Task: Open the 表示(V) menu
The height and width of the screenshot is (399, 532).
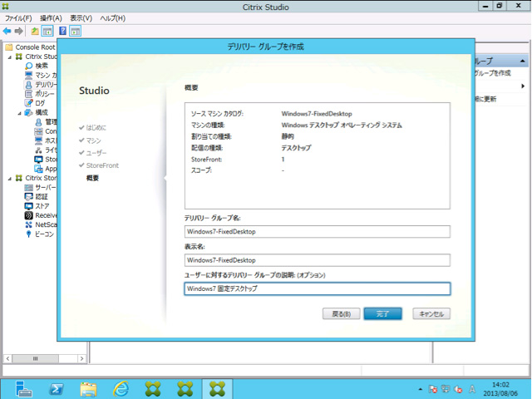Action: [x=81, y=18]
